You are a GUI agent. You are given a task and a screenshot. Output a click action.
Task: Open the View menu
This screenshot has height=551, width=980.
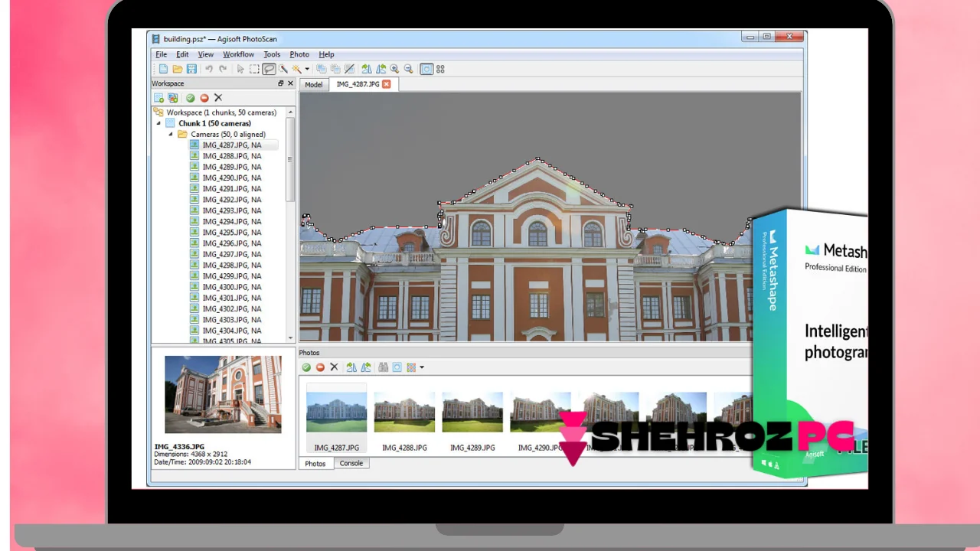pos(206,54)
